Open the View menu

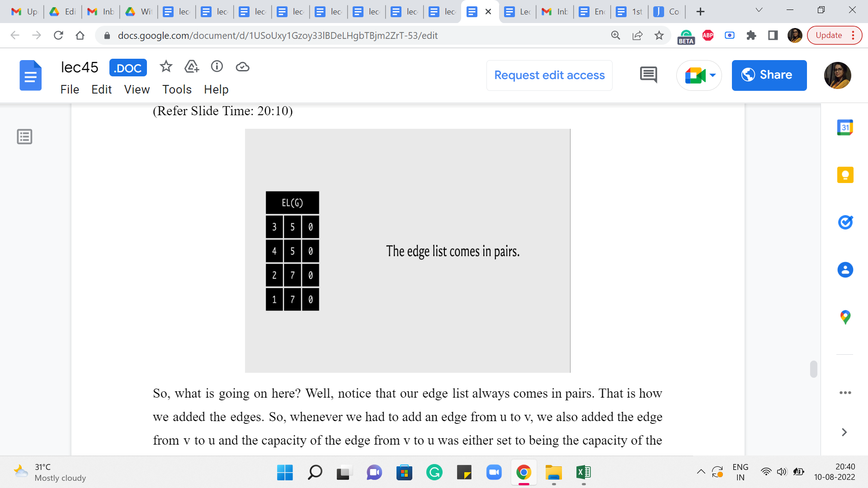[137, 89]
